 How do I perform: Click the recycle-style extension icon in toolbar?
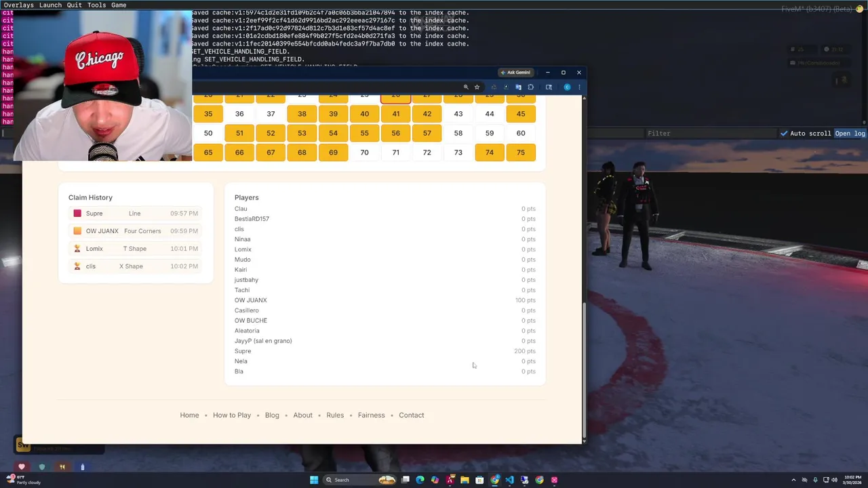494,87
